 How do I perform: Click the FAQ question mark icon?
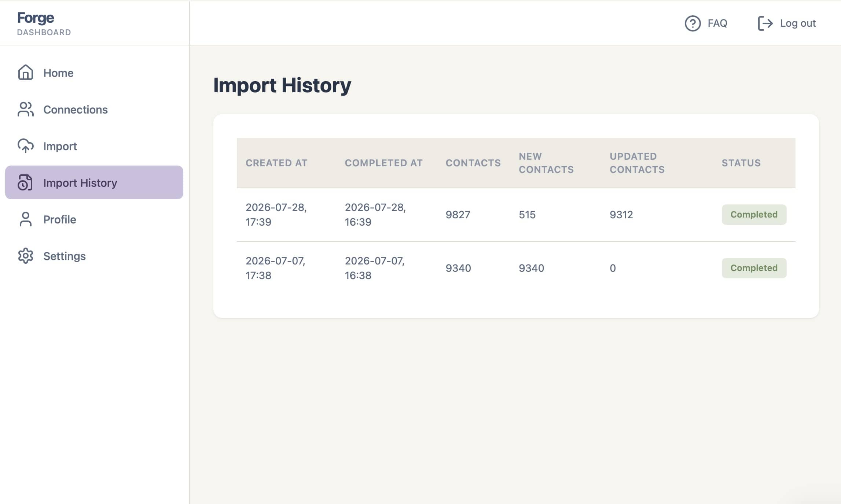tap(693, 23)
